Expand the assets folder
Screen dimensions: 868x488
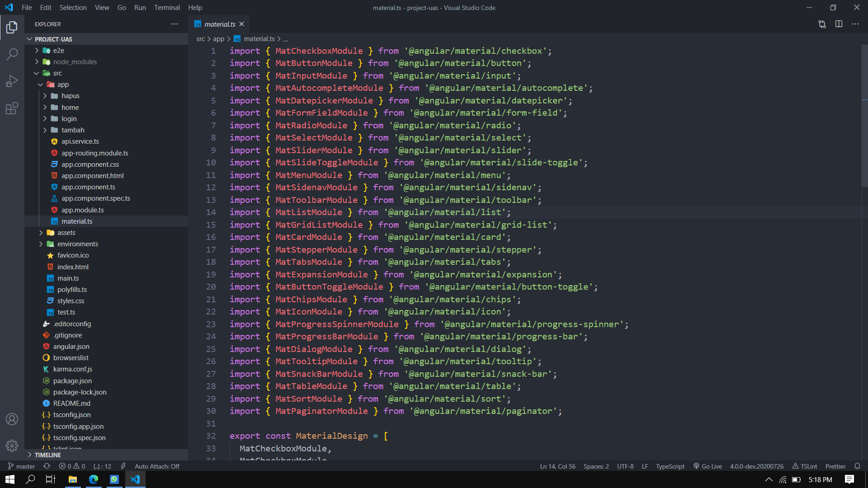click(x=106, y=233)
